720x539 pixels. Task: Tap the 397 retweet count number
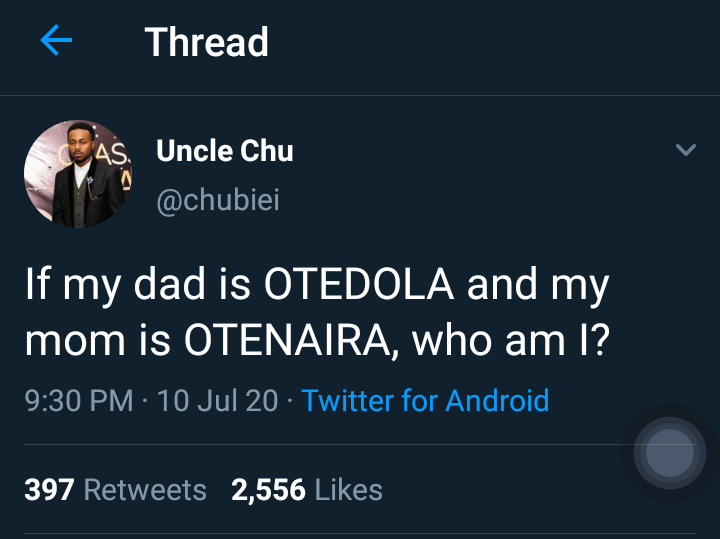(x=49, y=489)
